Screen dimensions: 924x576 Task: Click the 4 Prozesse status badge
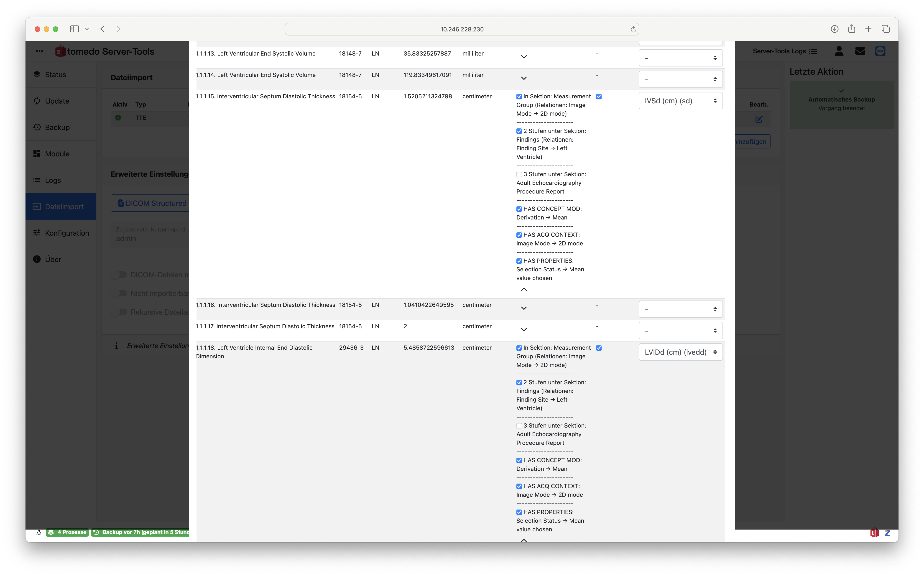tap(67, 532)
